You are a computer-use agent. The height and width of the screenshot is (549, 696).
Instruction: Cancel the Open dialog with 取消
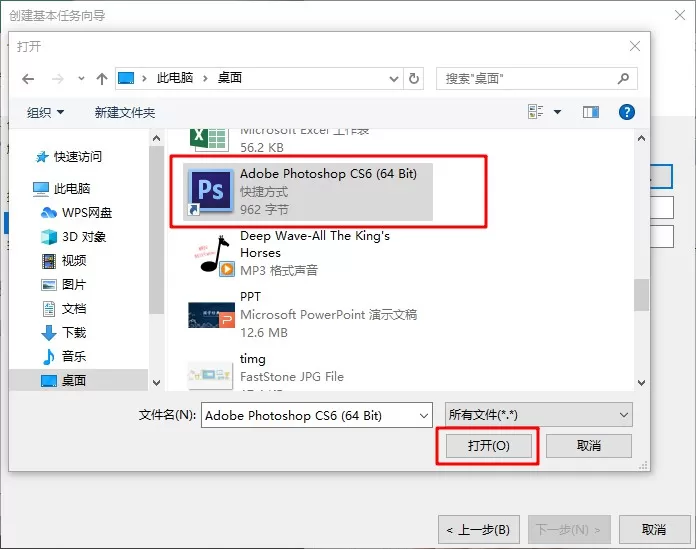[x=589, y=446]
